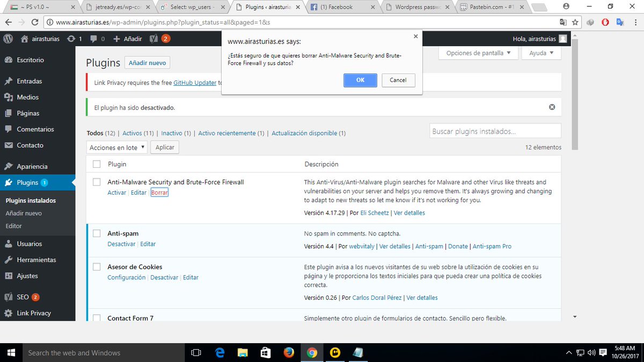The height and width of the screenshot is (362, 644).
Task: Click the user avatar next to Hola, airasturias
Action: pos(562,39)
